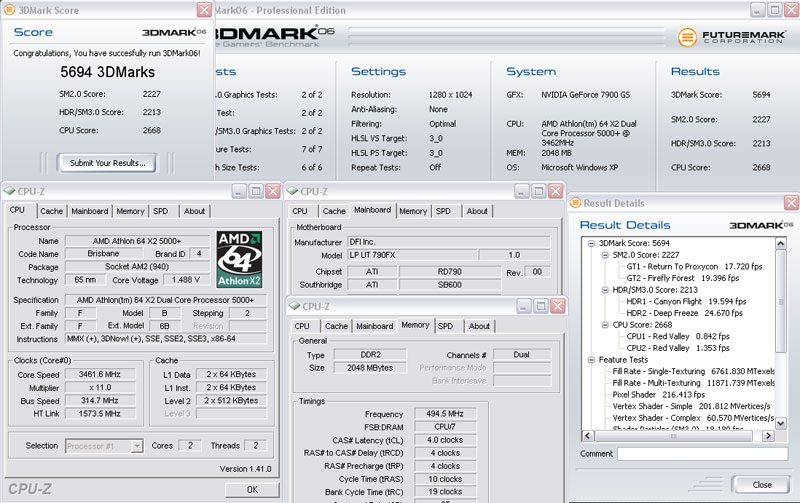The image size is (800, 503).
Task: Click the 3DMark Score window title icon
Action: 9,10
